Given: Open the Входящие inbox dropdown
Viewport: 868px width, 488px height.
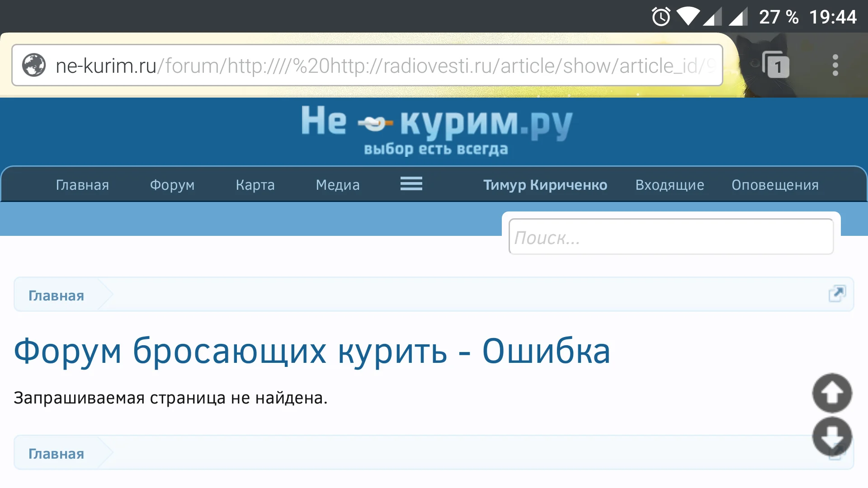Looking at the screenshot, I should coord(670,185).
